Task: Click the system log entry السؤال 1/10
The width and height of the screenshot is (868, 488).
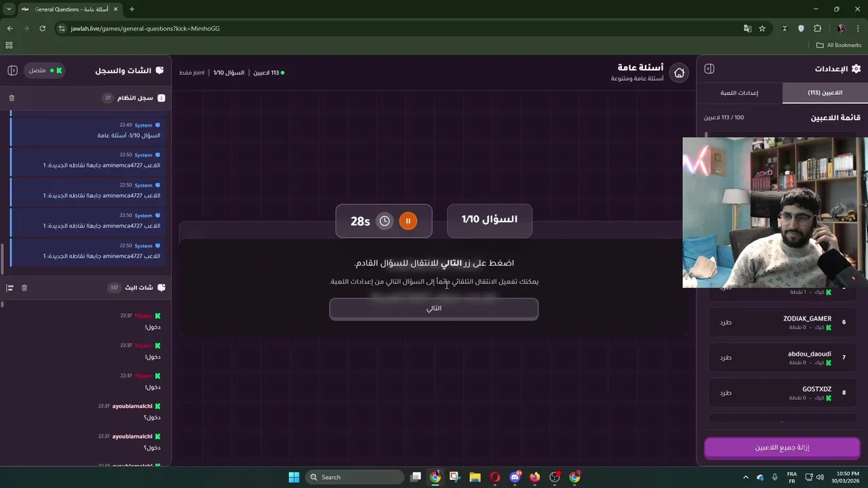Action: (x=87, y=131)
